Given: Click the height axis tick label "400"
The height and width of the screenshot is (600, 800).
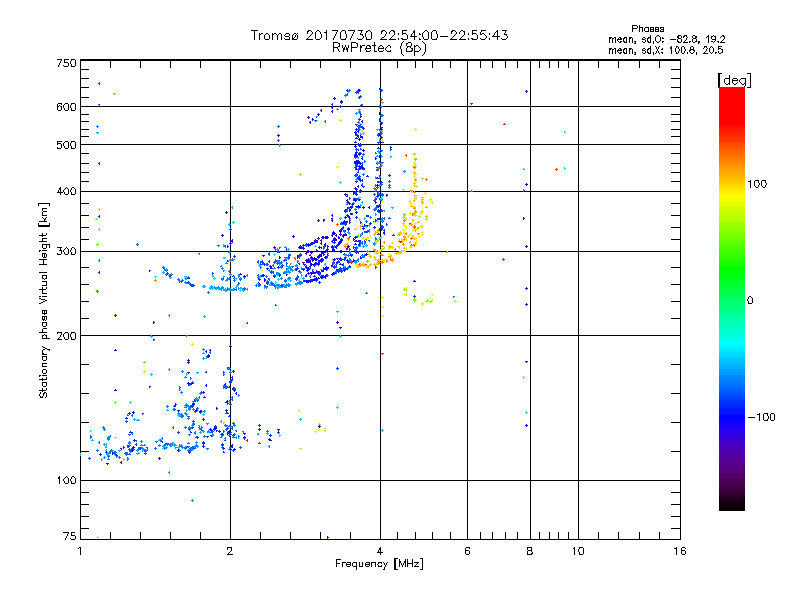Looking at the screenshot, I should point(66,191).
